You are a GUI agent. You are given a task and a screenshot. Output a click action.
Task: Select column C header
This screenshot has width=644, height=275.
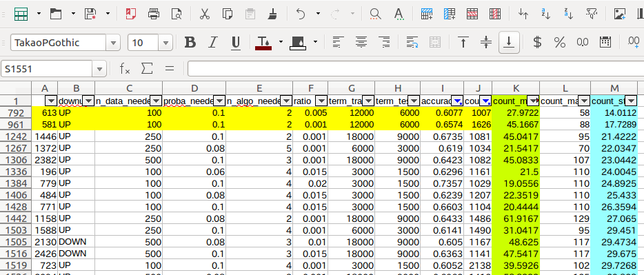pos(128,88)
